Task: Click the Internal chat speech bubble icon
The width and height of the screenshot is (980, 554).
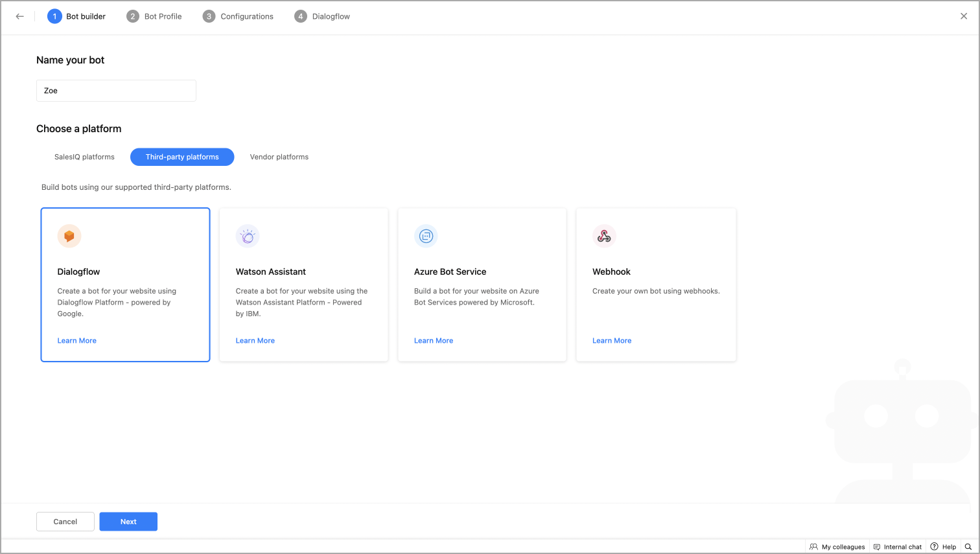Action: click(877, 547)
